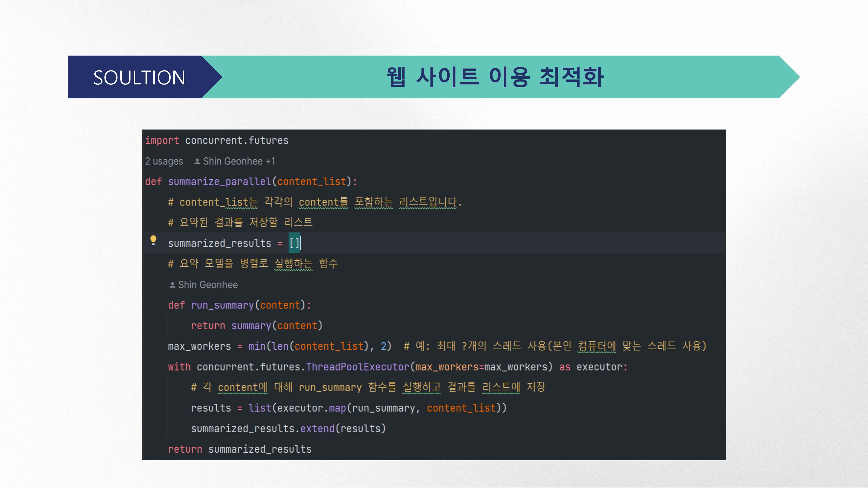
Task: Click the '2 usages' hint
Action: pyautogui.click(x=164, y=161)
